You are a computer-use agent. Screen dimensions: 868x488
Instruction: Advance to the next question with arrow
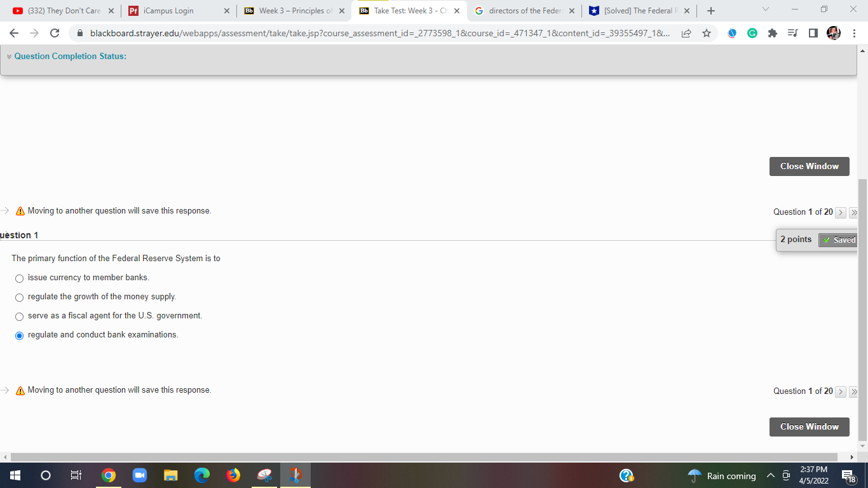click(841, 212)
